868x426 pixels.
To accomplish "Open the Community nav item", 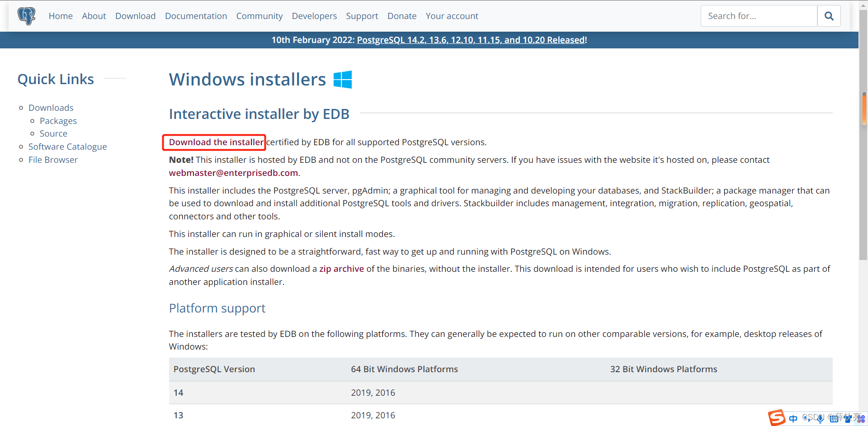I will [259, 16].
